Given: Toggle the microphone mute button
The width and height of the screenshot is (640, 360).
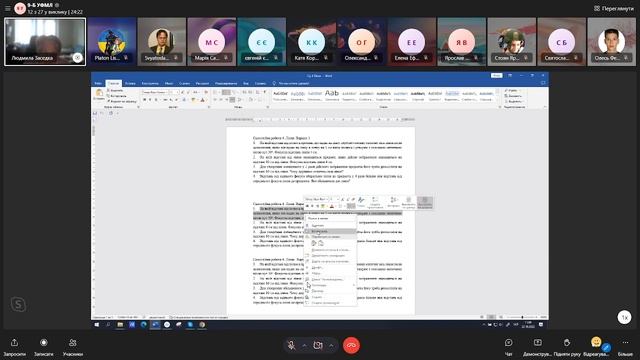Looking at the screenshot, I should 291,345.
